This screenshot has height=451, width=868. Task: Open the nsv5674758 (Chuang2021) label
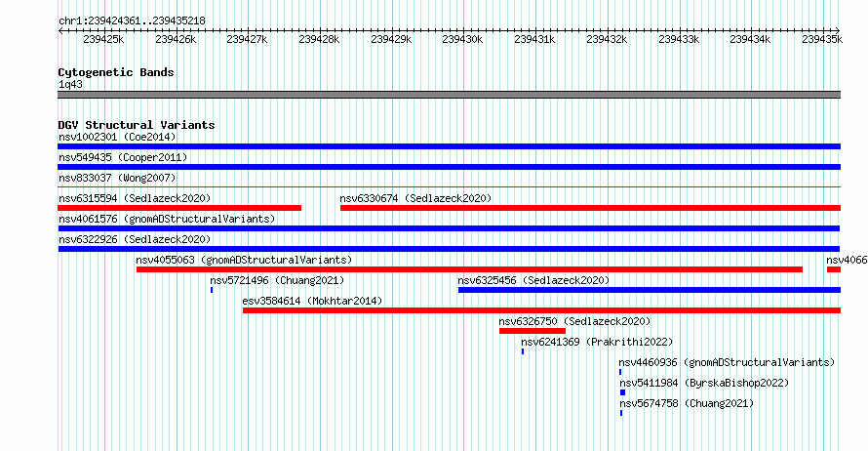[x=687, y=403]
